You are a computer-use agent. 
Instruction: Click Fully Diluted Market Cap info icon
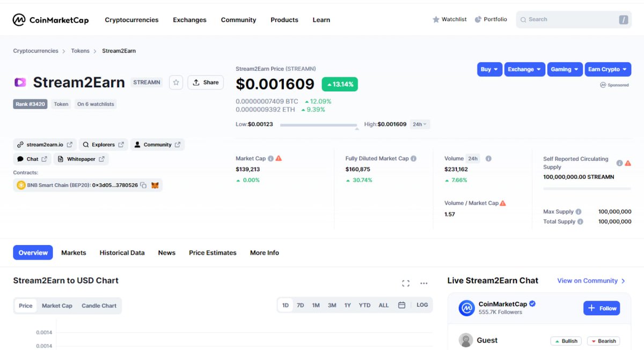[x=413, y=159]
